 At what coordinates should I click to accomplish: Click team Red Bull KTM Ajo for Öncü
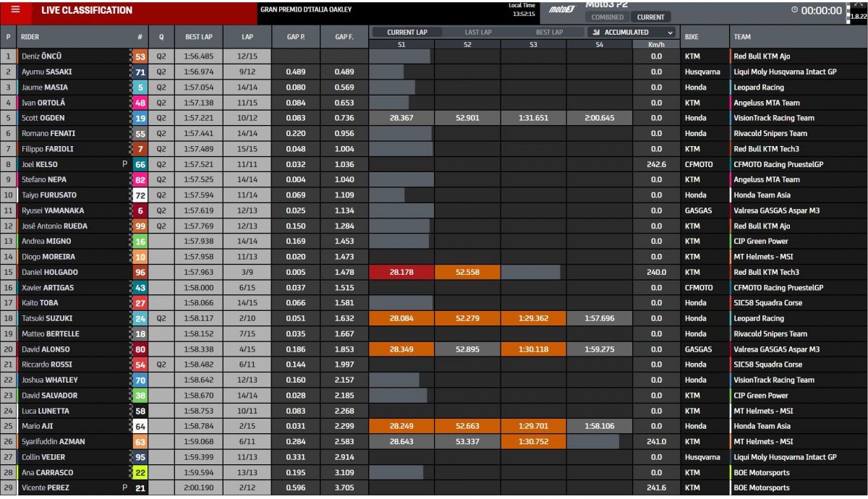click(762, 56)
